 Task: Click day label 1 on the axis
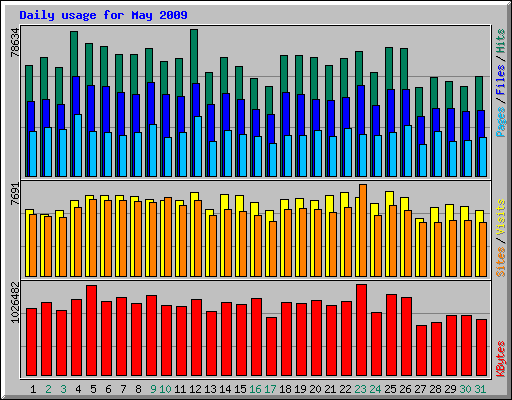(33, 389)
